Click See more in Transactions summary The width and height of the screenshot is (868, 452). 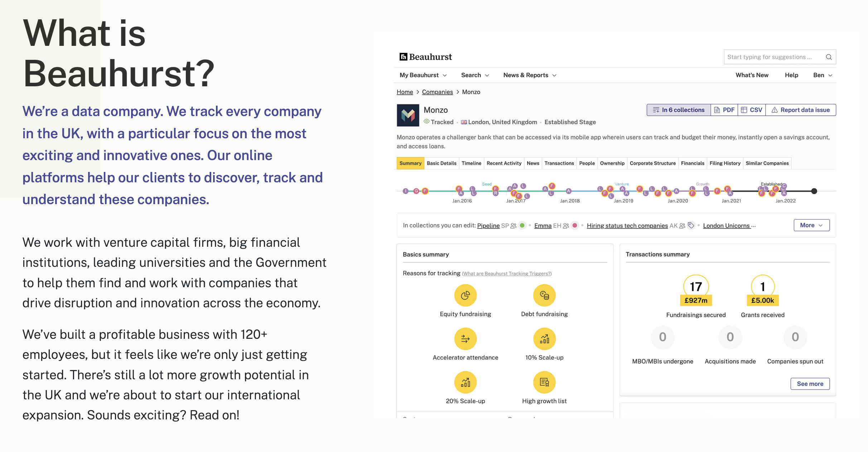coord(810,384)
